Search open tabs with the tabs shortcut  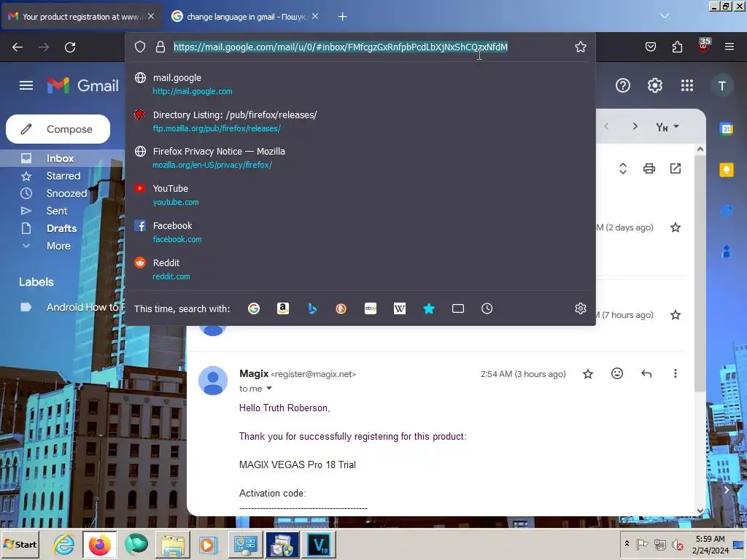click(x=458, y=308)
